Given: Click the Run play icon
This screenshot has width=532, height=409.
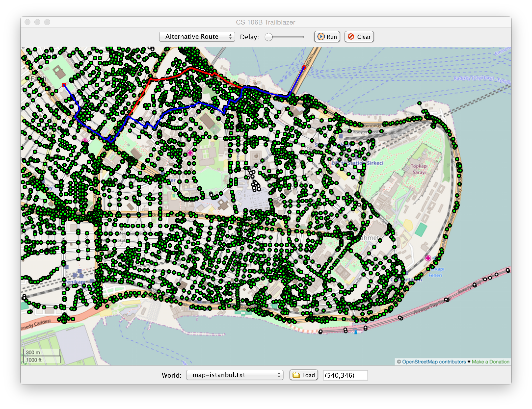Looking at the screenshot, I should [x=321, y=37].
